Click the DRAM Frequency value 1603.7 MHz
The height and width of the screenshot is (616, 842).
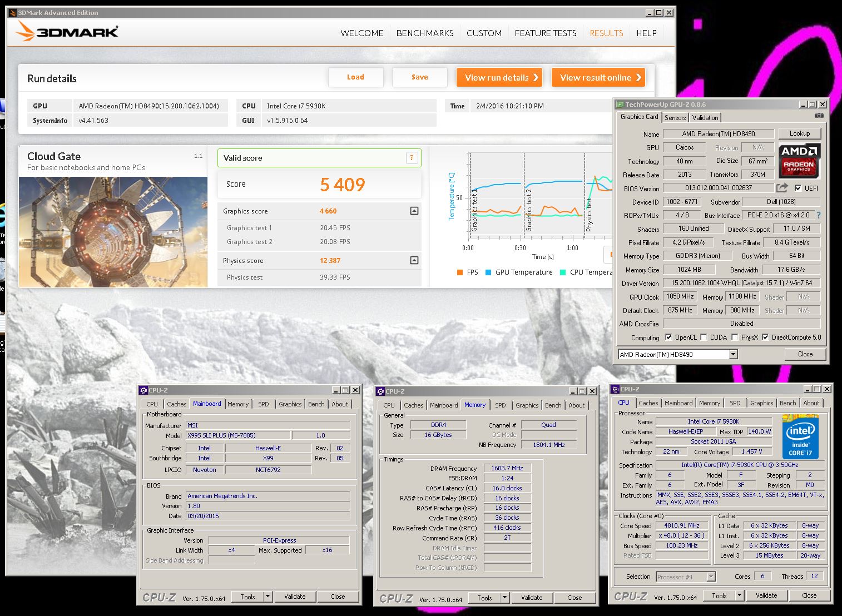(507, 469)
